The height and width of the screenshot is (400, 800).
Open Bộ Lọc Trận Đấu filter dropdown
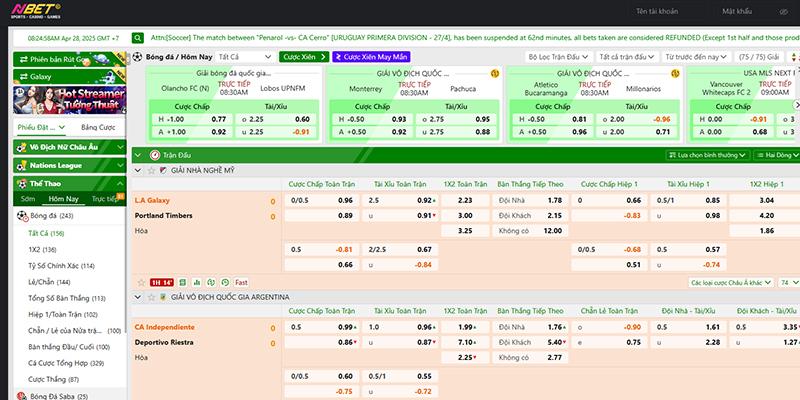pyautogui.click(x=558, y=57)
